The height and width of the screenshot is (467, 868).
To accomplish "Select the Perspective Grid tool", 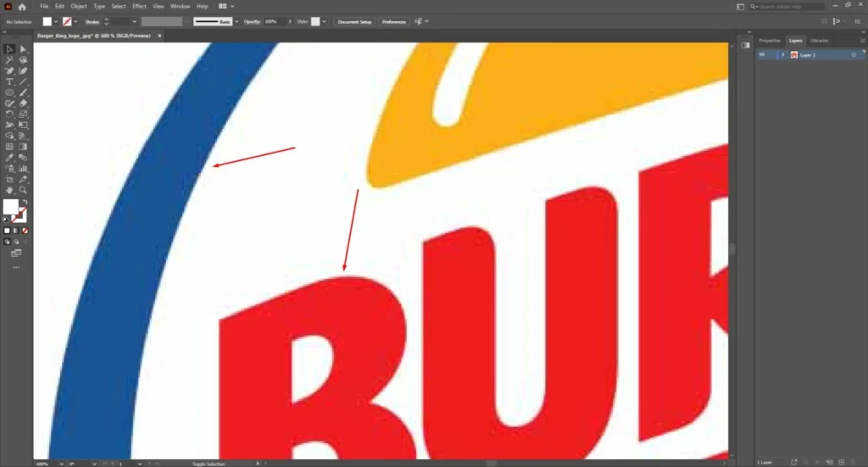I will 23,136.
